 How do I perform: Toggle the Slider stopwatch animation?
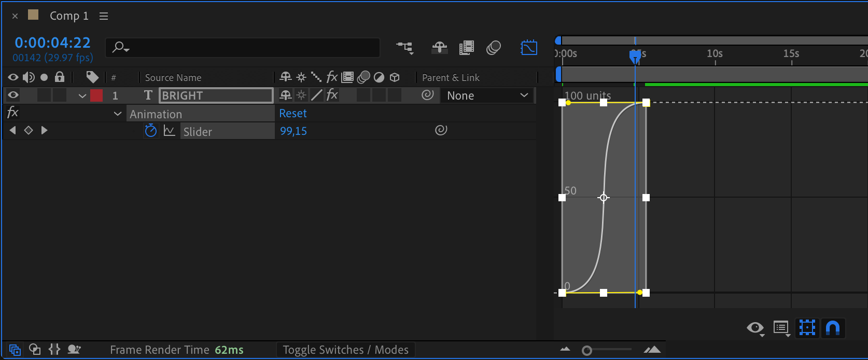(150, 131)
